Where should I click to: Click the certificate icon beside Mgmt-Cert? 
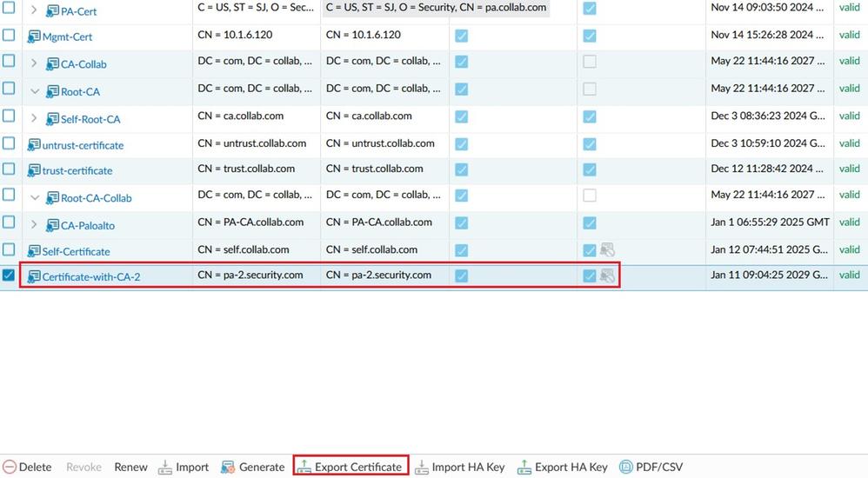[34, 37]
